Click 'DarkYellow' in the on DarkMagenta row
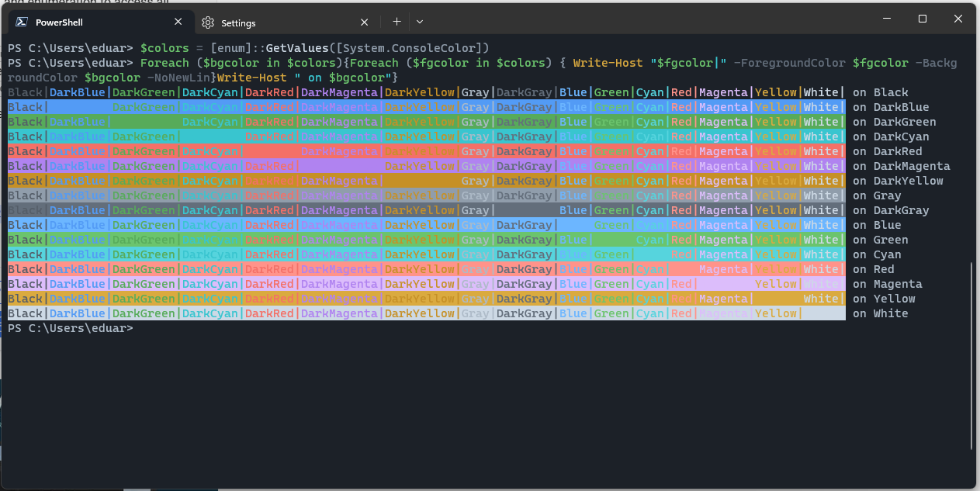The image size is (980, 491). click(420, 166)
